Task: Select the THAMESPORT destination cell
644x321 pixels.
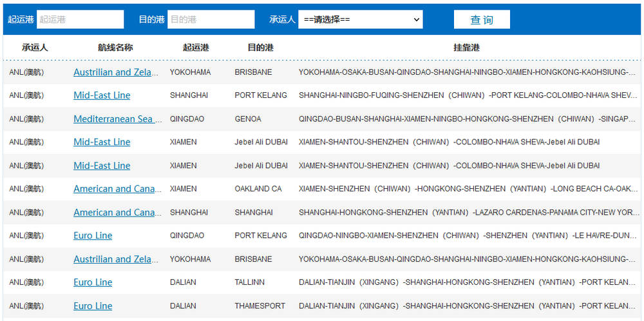Action: coord(260,306)
